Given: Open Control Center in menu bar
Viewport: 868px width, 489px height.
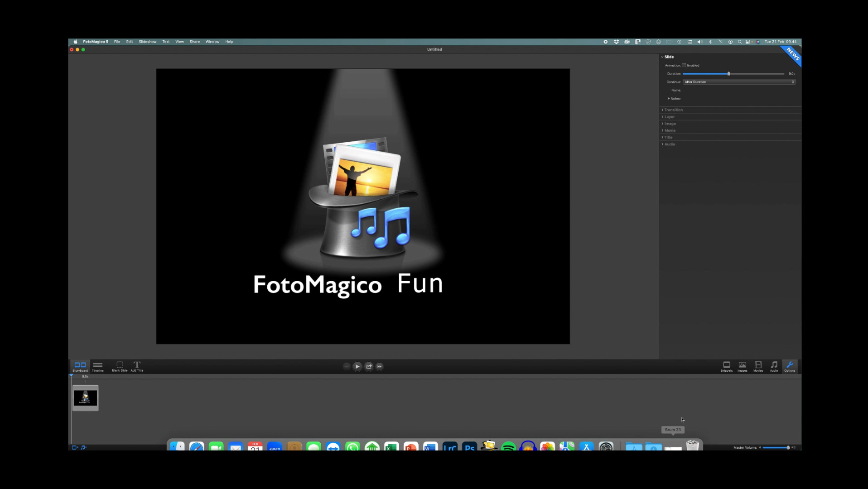Looking at the screenshot, I should pos(747,42).
